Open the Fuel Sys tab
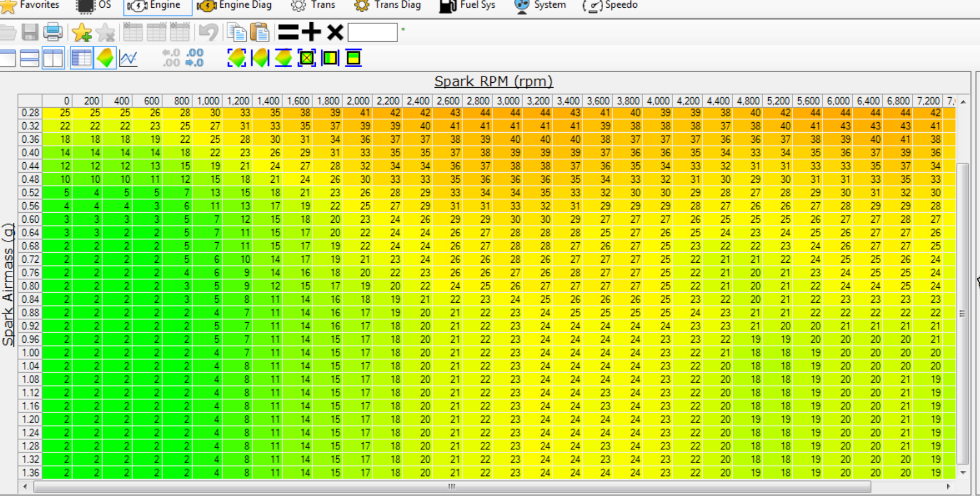Image resolution: width=980 pixels, height=496 pixels. click(x=467, y=6)
